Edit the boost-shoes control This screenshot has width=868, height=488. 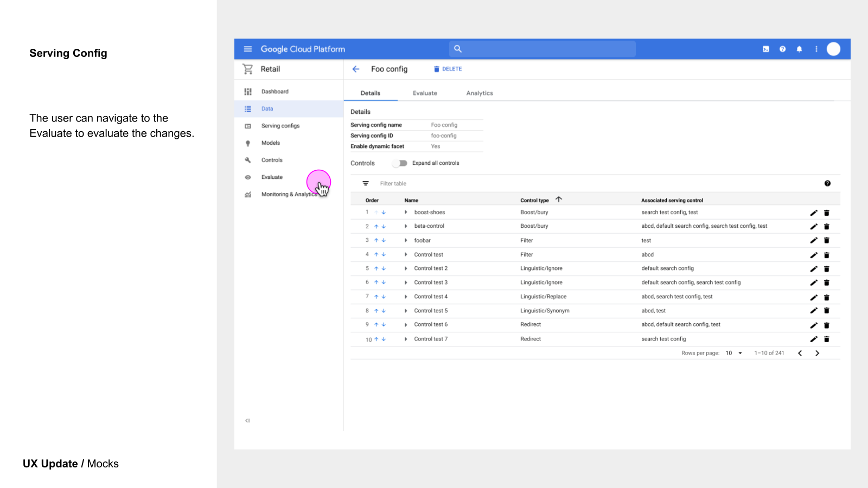pos(814,213)
